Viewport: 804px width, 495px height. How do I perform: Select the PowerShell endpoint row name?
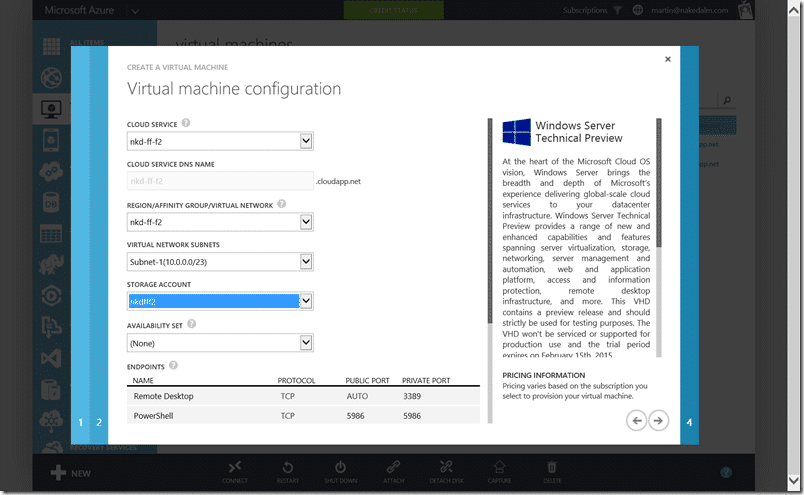click(x=153, y=415)
